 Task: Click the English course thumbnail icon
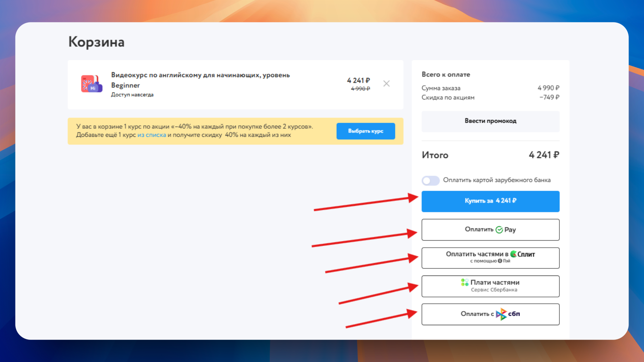92,84
